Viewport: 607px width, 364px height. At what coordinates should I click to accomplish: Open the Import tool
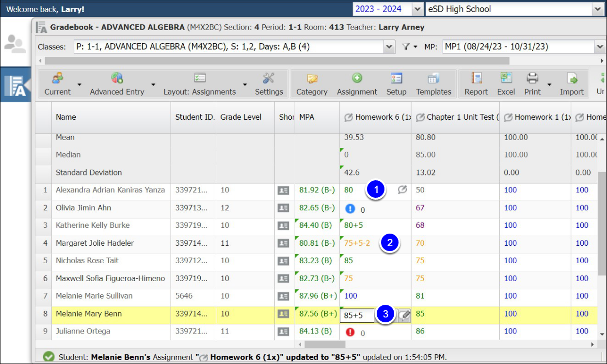[x=572, y=84]
